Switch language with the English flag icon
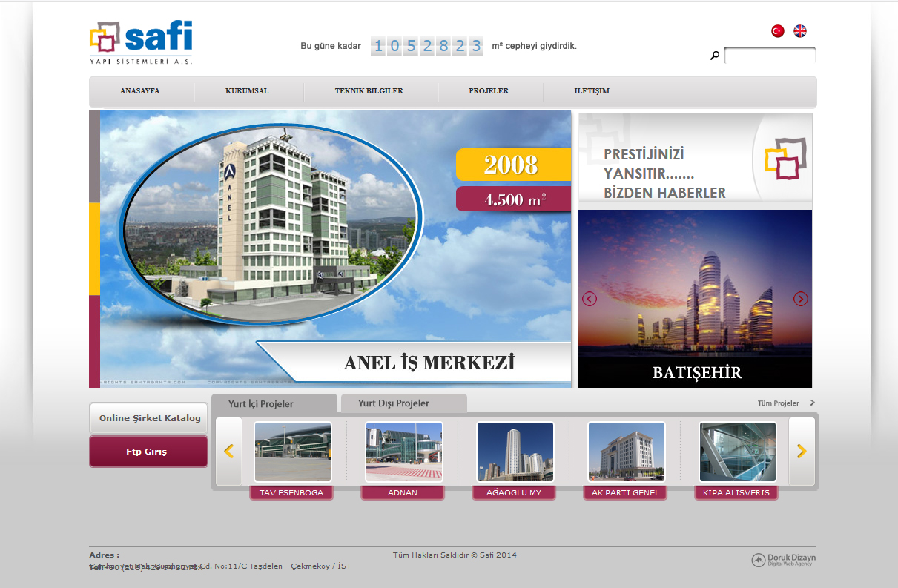Image resolution: width=898 pixels, height=588 pixels. click(x=800, y=31)
